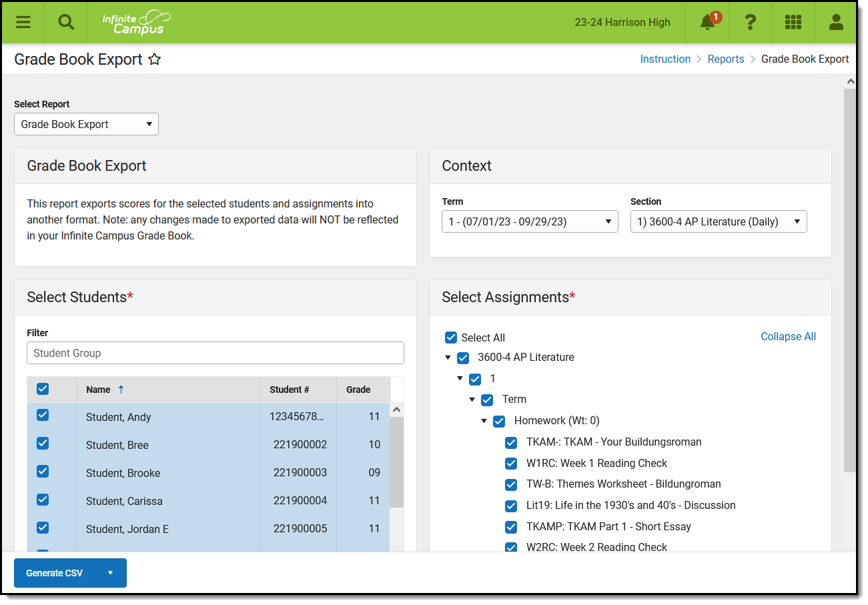Image resolution: width=868 pixels, height=605 pixels.
Task: Uncheck TW-B: Themes Worksheet checkbox
Action: (511, 484)
